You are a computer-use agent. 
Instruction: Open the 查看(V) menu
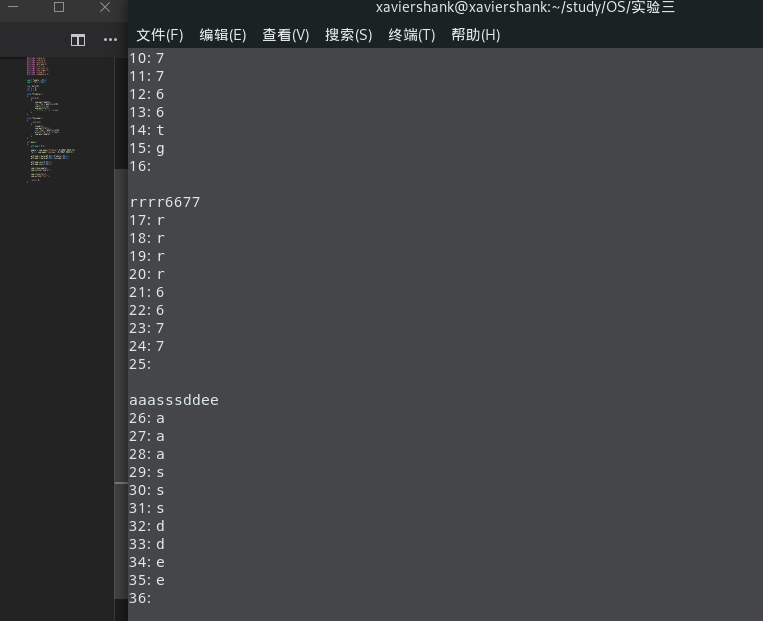[286, 35]
